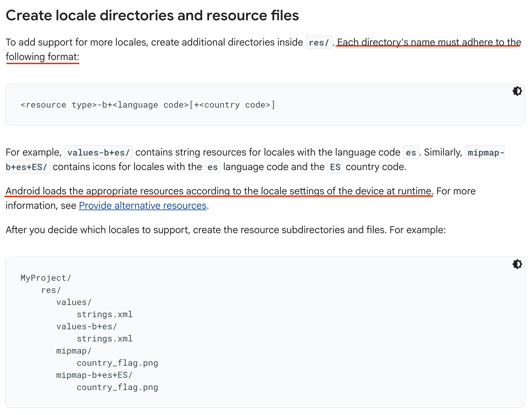The image size is (532, 415).
Task: Click the uppercase ES country code chip
Action: coord(335,167)
